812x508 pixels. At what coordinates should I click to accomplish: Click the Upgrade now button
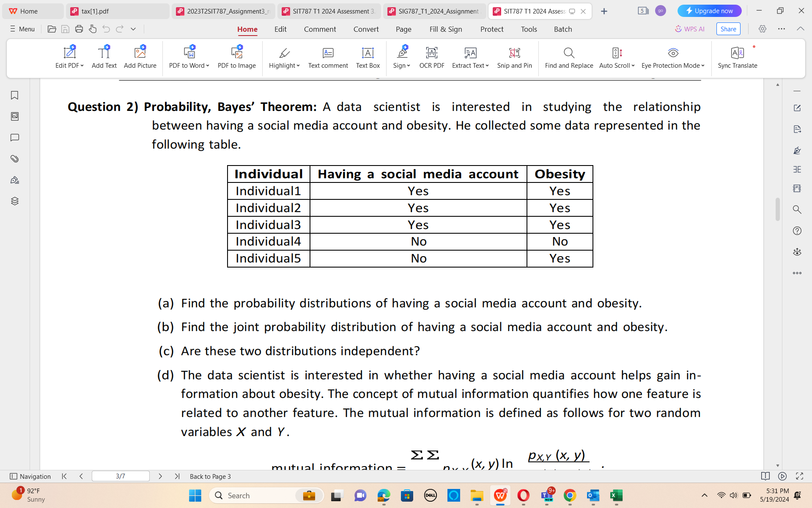click(709, 11)
